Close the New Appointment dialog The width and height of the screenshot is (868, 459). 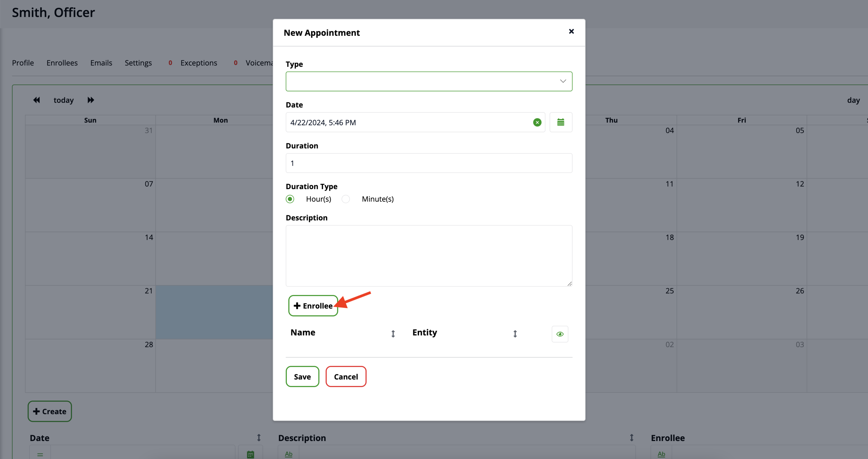point(571,31)
